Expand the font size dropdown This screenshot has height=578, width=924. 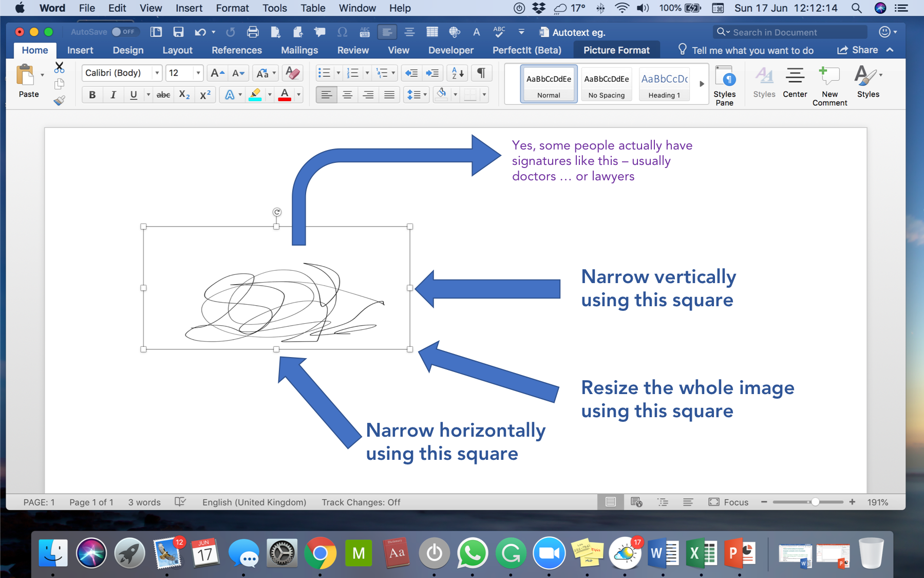click(198, 73)
